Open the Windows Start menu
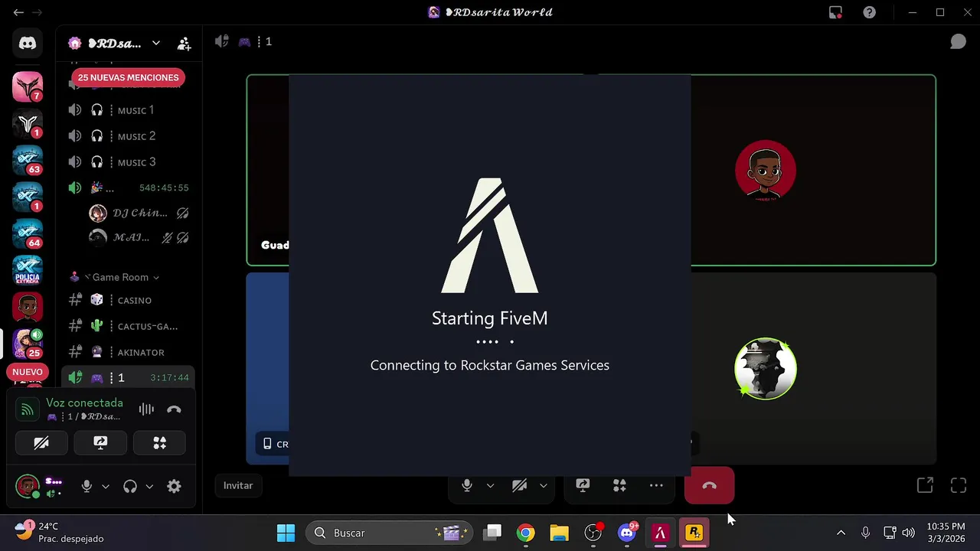980x551 pixels. [x=286, y=533]
